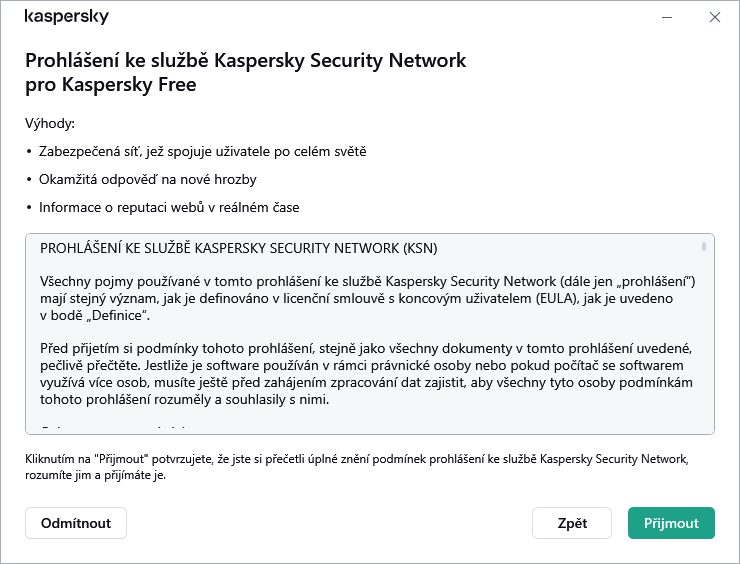Viewport: 740px width, 564px height.
Task: Close the Kaspersky installer window
Action: tap(714, 17)
